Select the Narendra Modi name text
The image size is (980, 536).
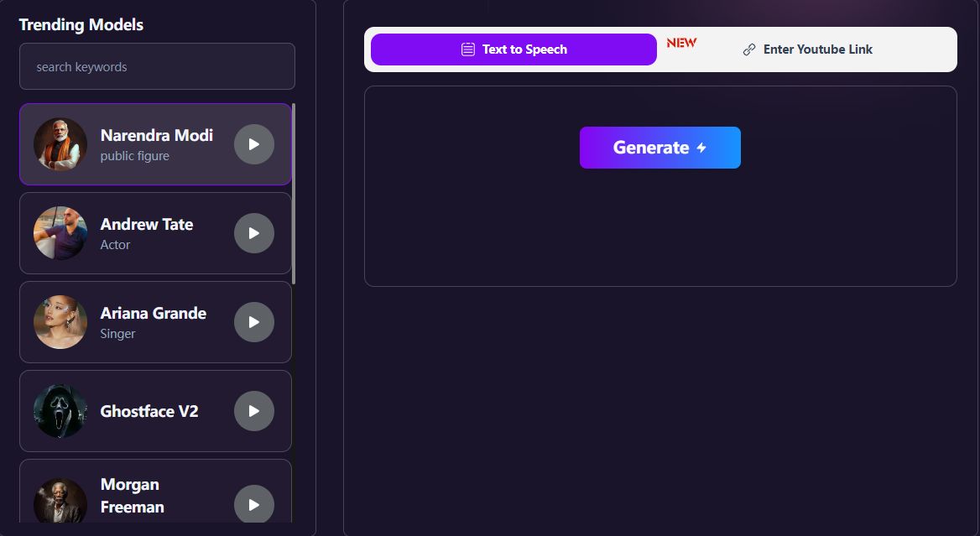(157, 136)
